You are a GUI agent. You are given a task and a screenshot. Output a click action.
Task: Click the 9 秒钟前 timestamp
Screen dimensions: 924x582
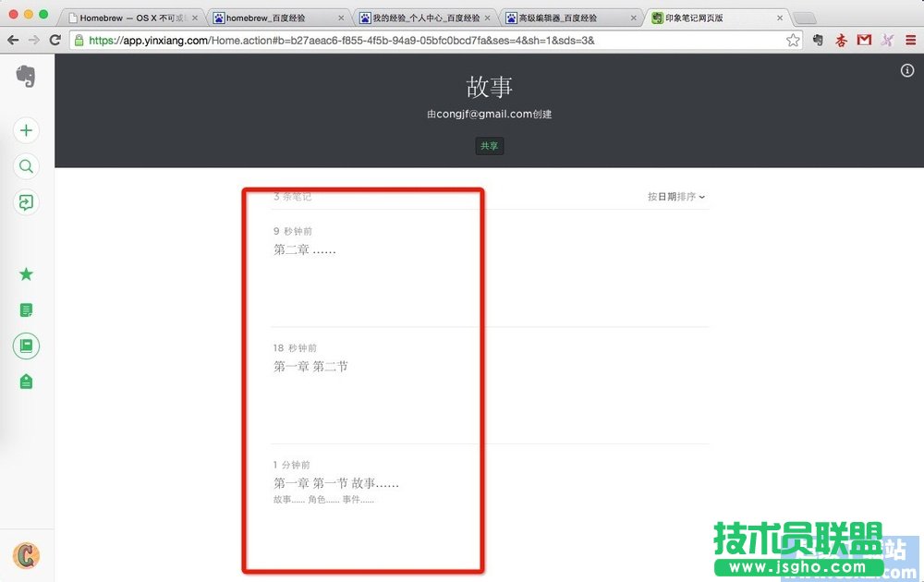(293, 231)
